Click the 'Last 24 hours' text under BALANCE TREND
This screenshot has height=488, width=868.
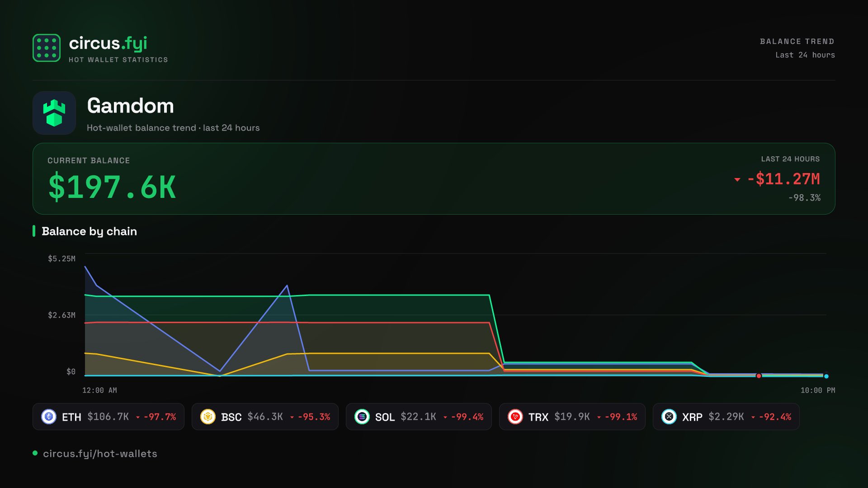pos(805,55)
